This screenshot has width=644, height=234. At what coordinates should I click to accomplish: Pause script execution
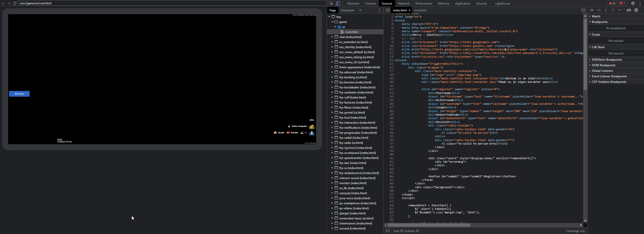tap(592, 10)
